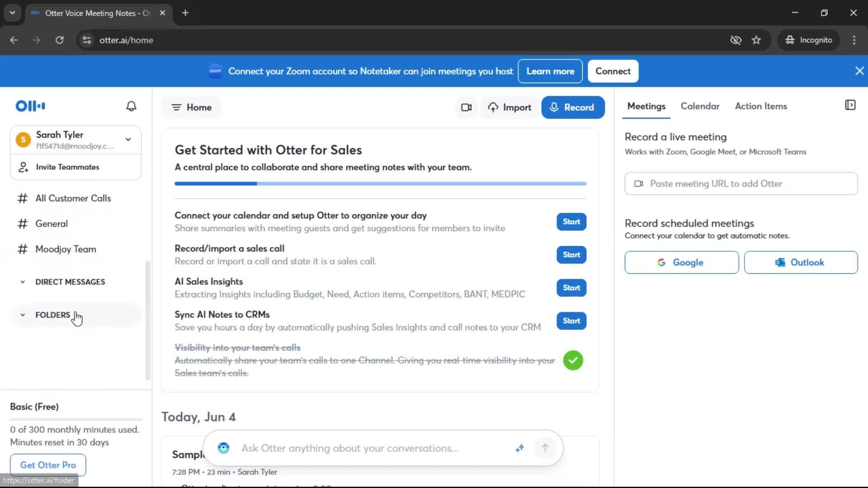The width and height of the screenshot is (868, 488).
Task: Open site information icon in address bar
Action: (x=87, y=40)
